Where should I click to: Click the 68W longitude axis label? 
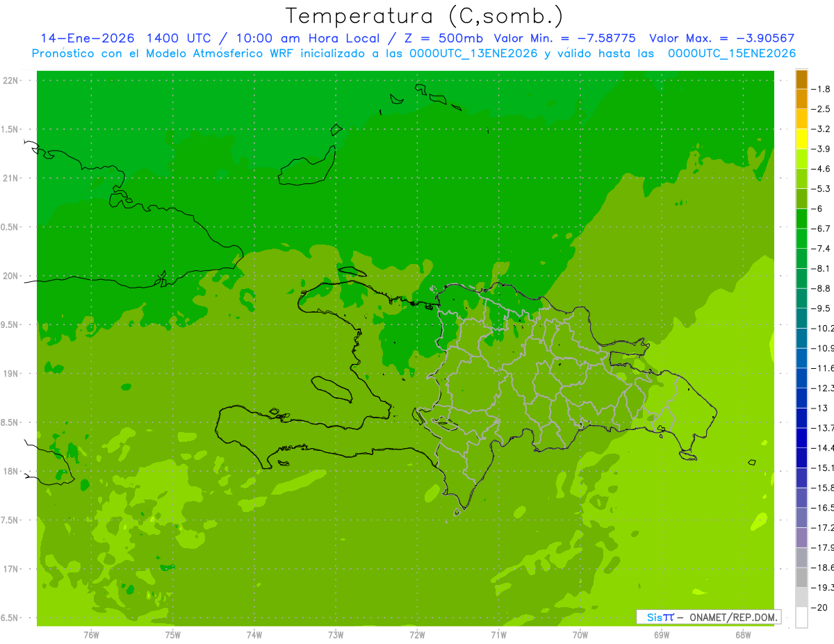click(x=743, y=635)
